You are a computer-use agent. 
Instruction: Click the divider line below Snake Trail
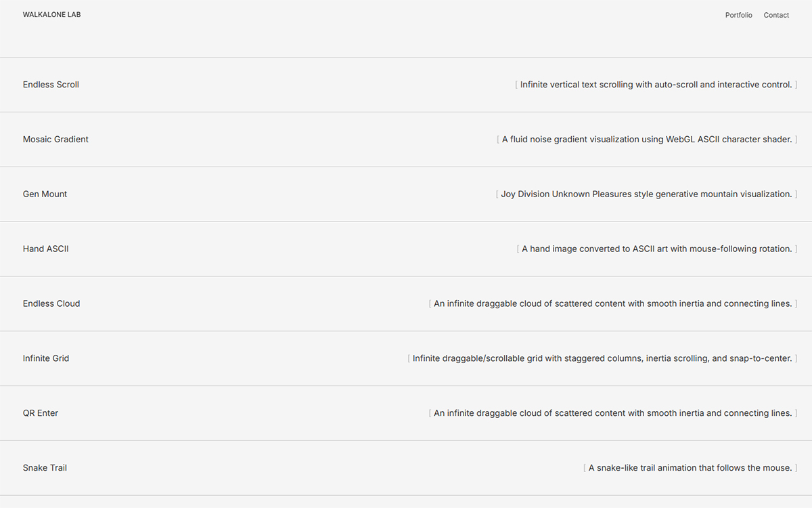tap(406, 495)
